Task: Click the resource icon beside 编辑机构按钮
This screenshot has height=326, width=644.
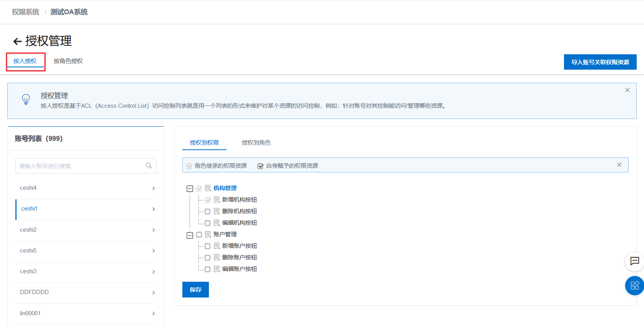Action: pyautogui.click(x=217, y=223)
